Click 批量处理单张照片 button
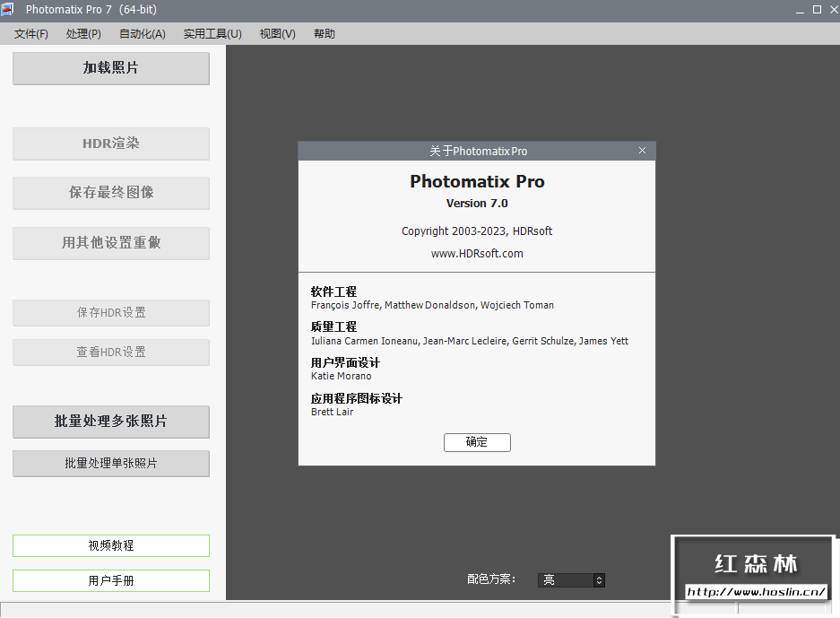The width and height of the screenshot is (840, 618). (x=111, y=463)
